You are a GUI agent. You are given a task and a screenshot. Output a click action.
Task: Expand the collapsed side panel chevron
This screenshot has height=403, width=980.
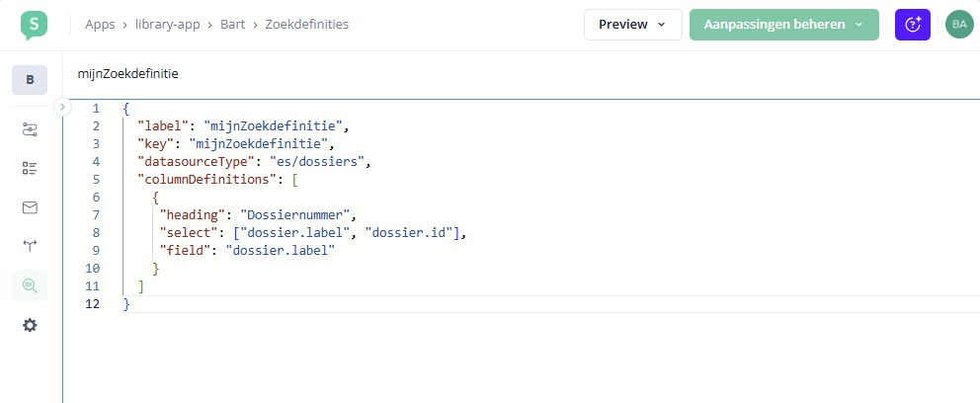62,106
